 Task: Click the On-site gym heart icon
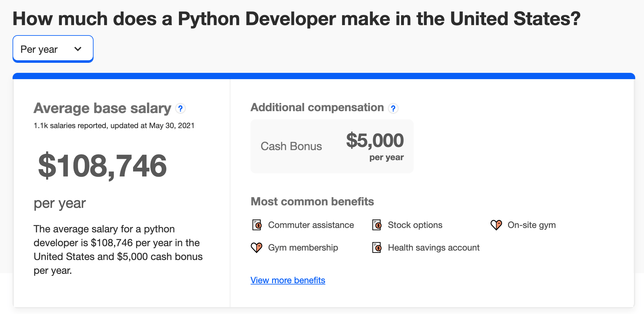pyautogui.click(x=496, y=225)
